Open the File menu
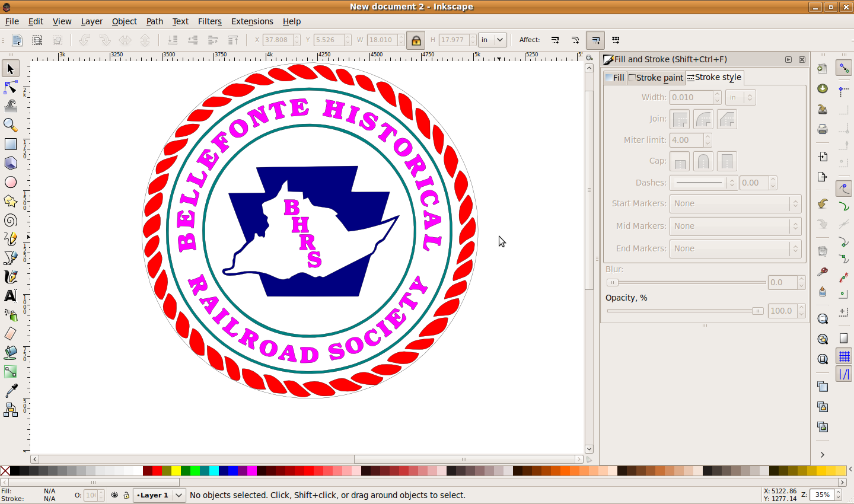The width and height of the screenshot is (854, 504). coord(12,21)
